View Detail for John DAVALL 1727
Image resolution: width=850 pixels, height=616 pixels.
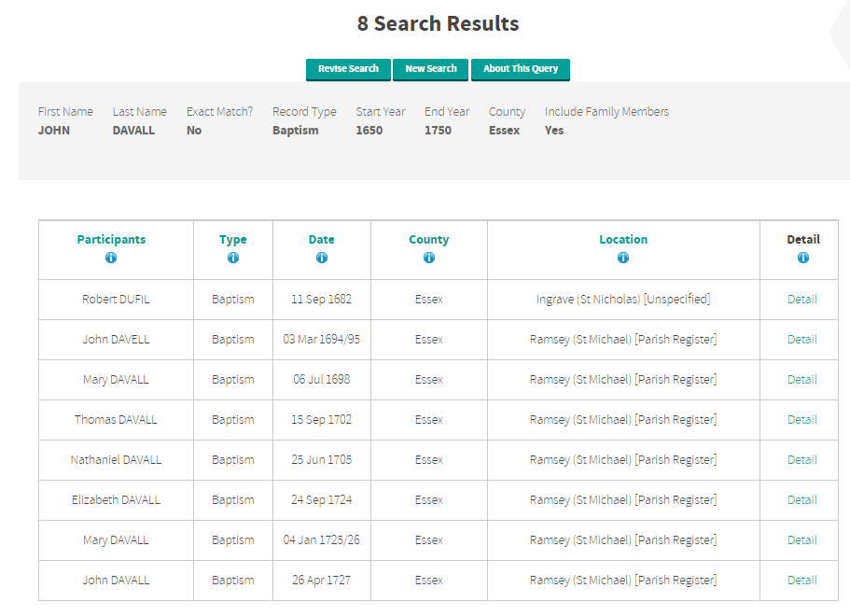click(x=802, y=581)
